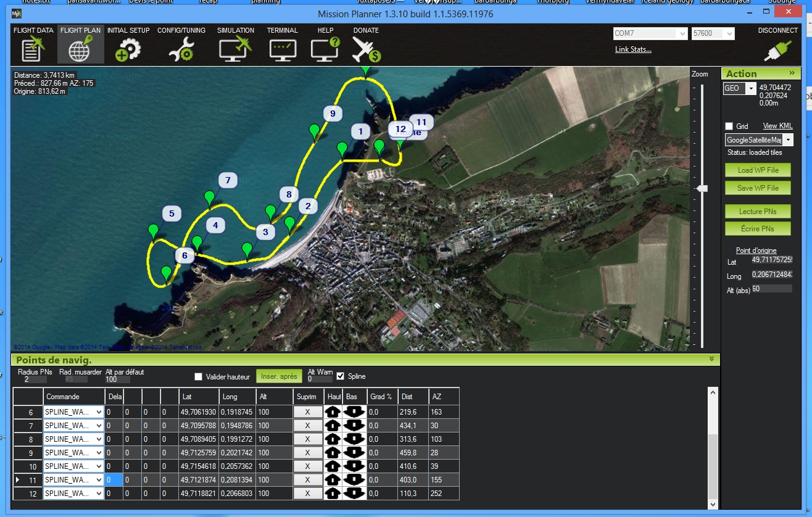
Task: Adjust the map Zoom slider handle
Action: click(x=702, y=188)
